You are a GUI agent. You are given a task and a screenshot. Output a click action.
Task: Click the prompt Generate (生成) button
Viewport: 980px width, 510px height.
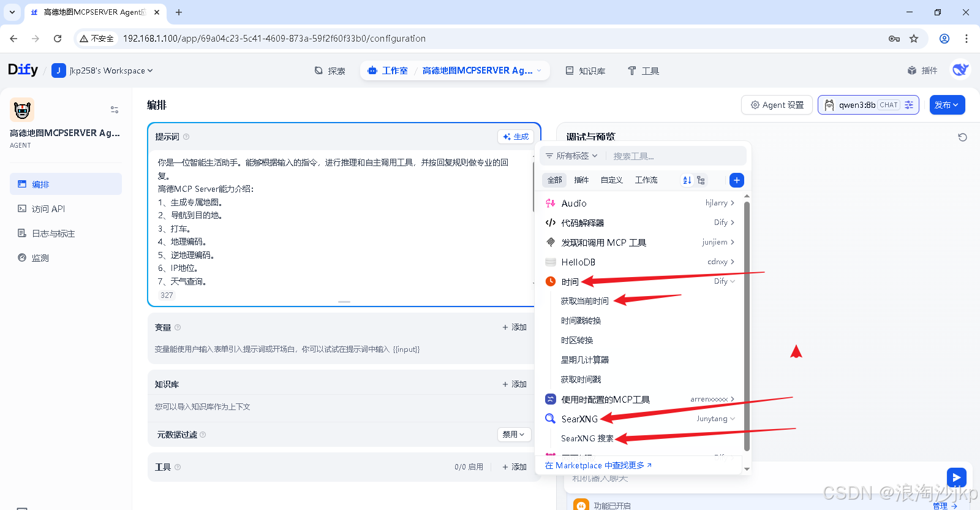516,137
